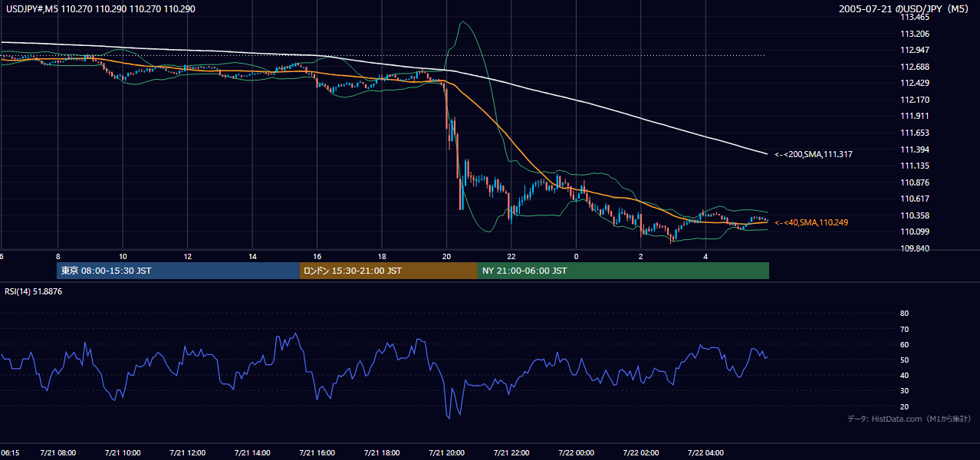
Task: Click the 06:15 timestamp on bottom axis
Action: (x=10, y=453)
